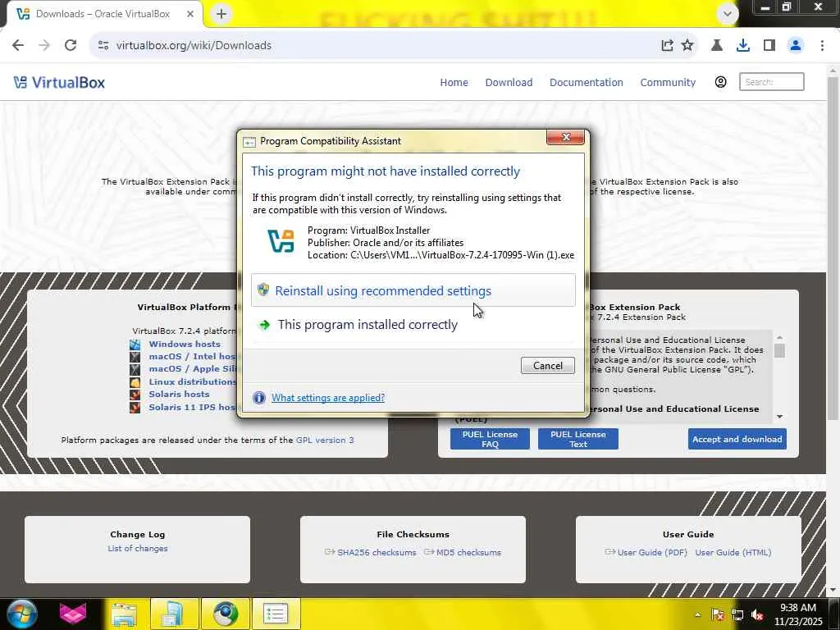This screenshot has height=630, width=840.
Task: Open the Community menu item
Action: (x=668, y=83)
